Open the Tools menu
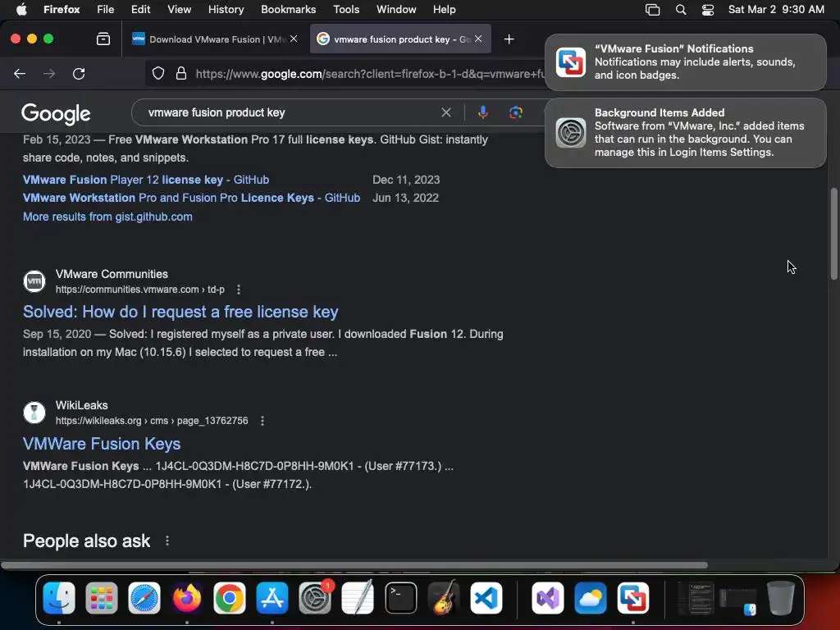 [x=346, y=9]
